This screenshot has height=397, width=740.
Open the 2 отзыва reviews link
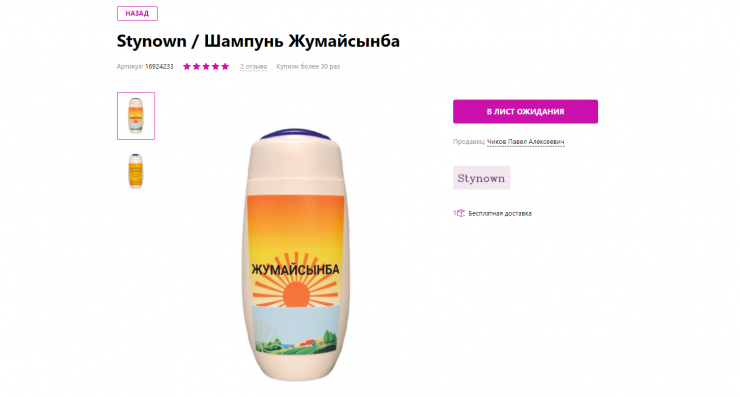pyautogui.click(x=253, y=67)
